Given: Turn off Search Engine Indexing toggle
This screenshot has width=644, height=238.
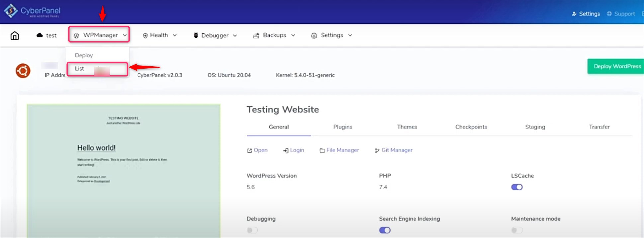Looking at the screenshot, I should [x=385, y=230].
